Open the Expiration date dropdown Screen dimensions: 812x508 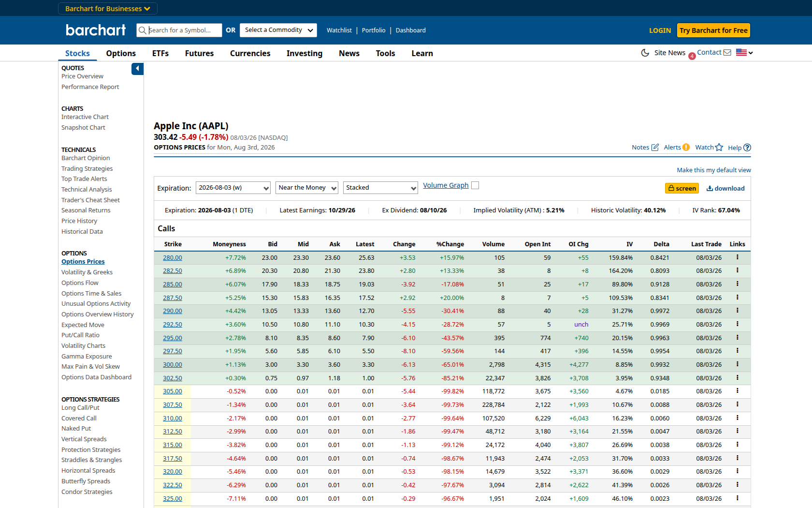click(x=233, y=188)
